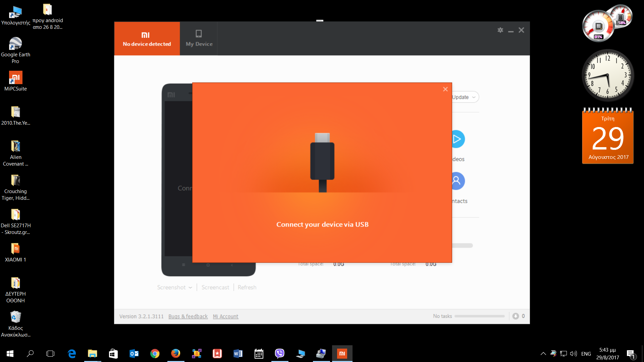The image size is (644, 362).
Task: Show hidden system tray icons
Action: coord(543,354)
